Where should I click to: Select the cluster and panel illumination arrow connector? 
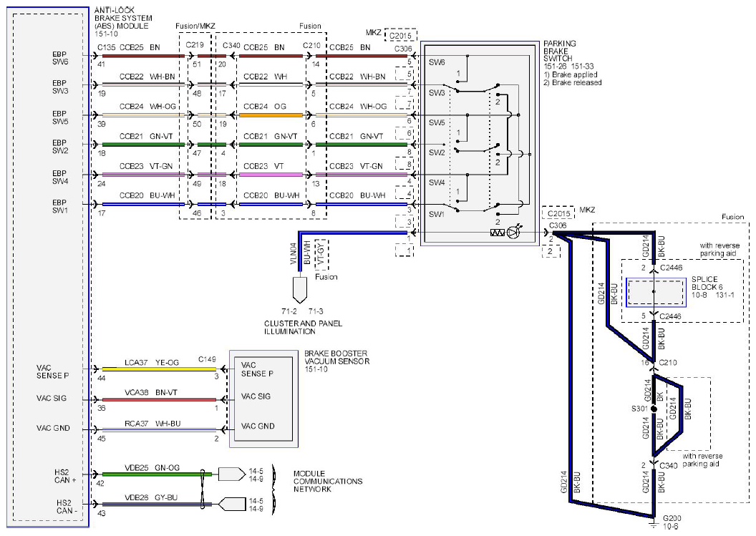click(x=299, y=290)
